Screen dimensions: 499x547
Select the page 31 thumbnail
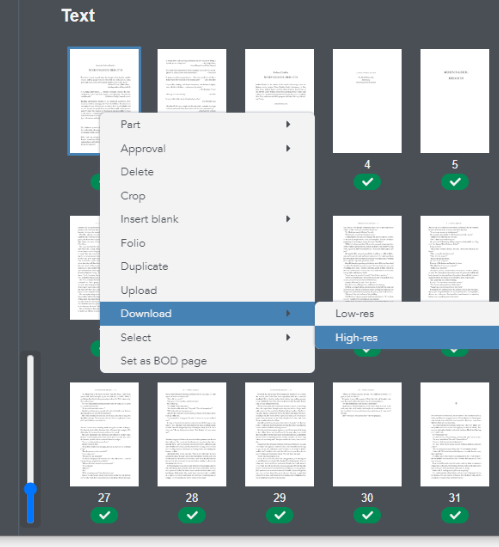point(455,434)
